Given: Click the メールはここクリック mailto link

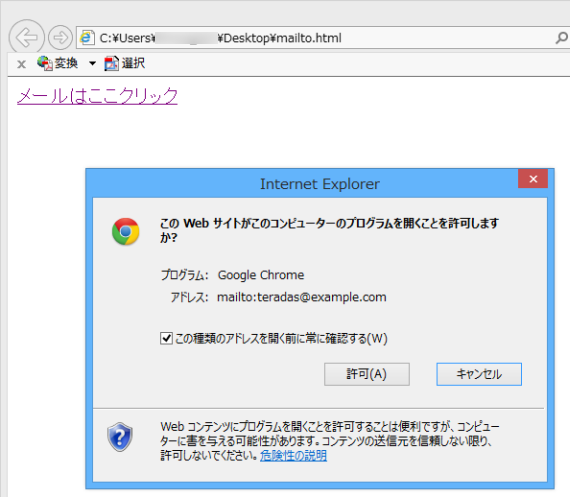Looking at the screenshot, I should pos(97,96).
